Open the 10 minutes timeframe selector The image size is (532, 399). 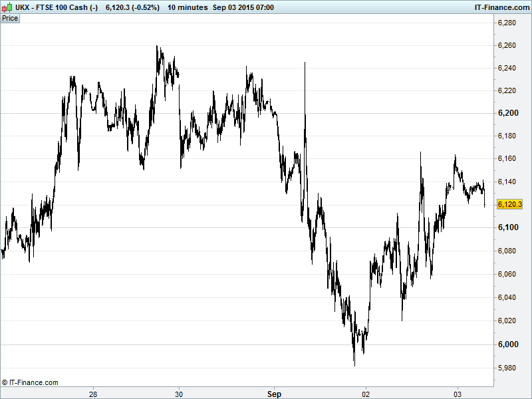[x=187, y=7]
